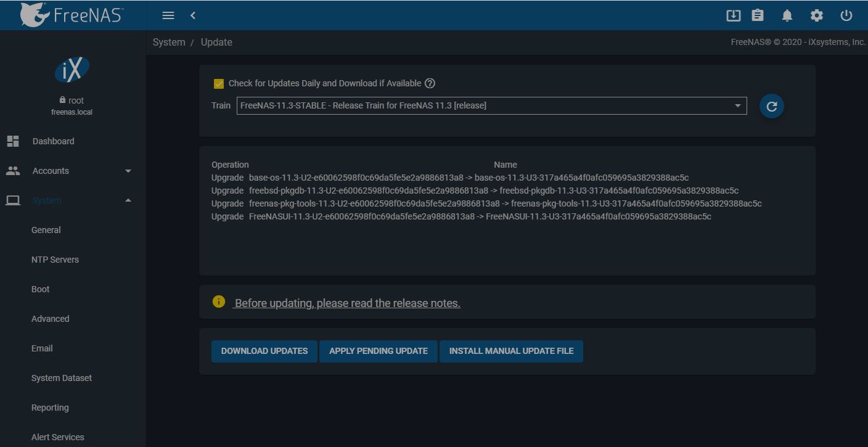868x447 pixels.
Task: Click the Download Updates button
Action: pyautogui.click(x=264, y=351)
